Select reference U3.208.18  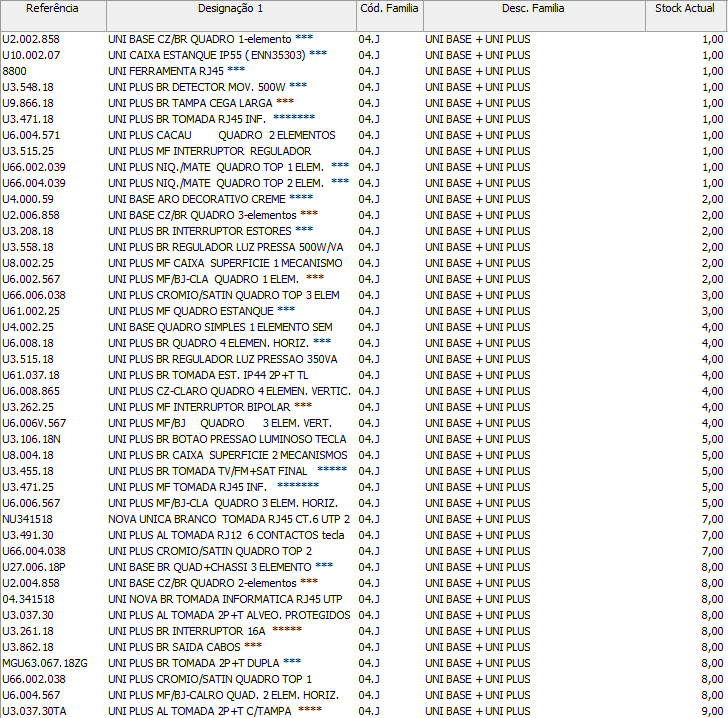tap(28, 232)
